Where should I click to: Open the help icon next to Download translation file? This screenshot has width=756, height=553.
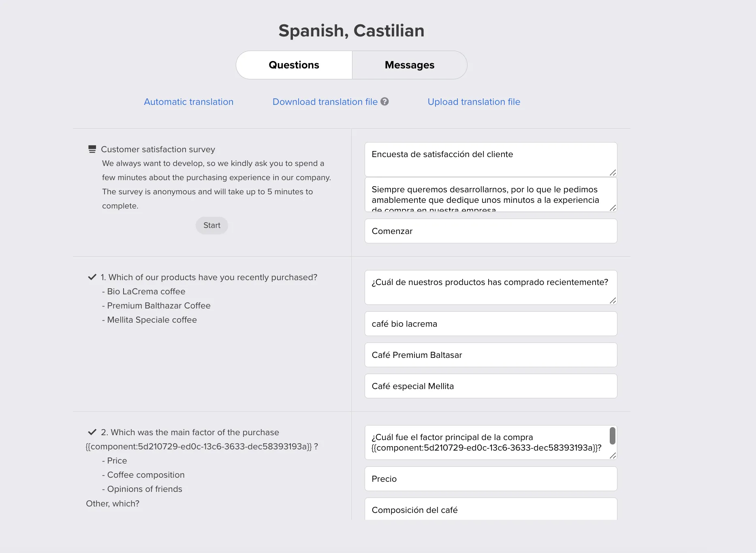(385, 102)
